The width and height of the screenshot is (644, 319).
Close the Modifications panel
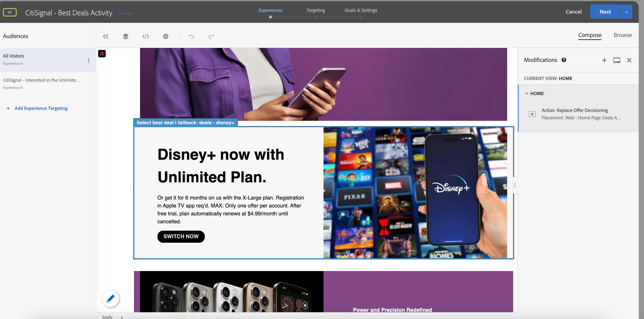pos(629,60)
